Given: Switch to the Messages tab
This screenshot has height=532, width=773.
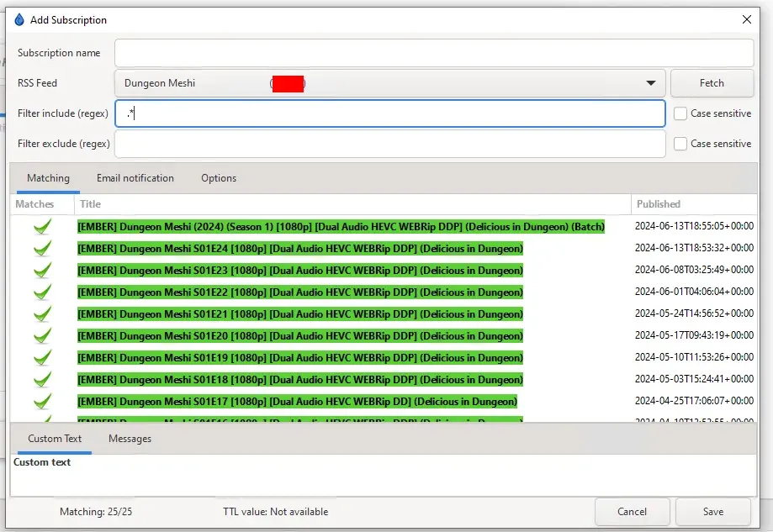Looking at the screenshot, I should pyautogui.click(x=130, y=439).
